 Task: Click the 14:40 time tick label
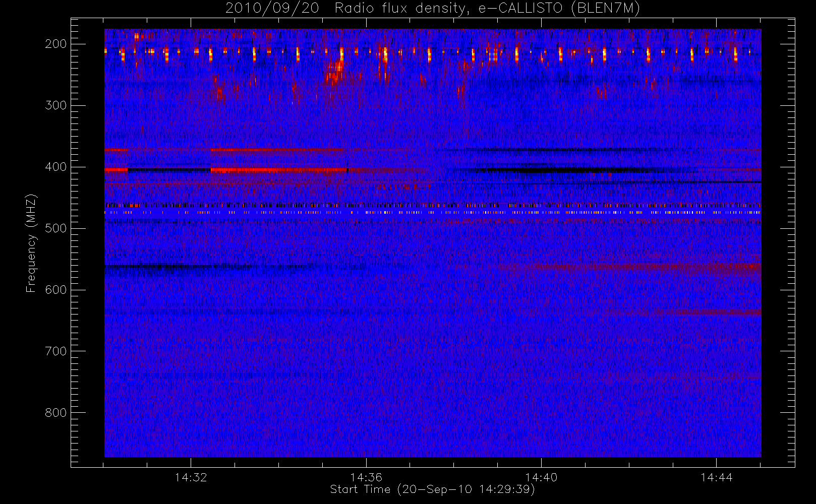[x=541, y=477]
